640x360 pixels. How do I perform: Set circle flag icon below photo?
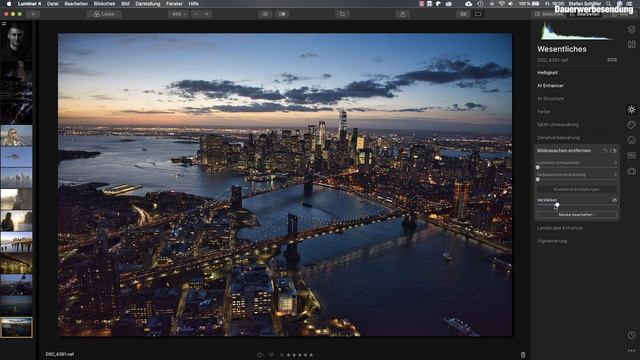(260, 355)
